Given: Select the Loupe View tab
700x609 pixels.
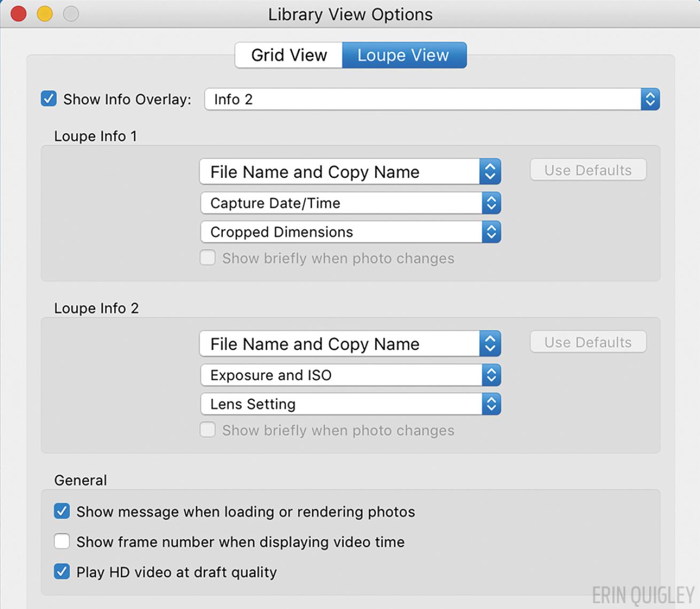Looking at the screenshot, I should point(404,55).
